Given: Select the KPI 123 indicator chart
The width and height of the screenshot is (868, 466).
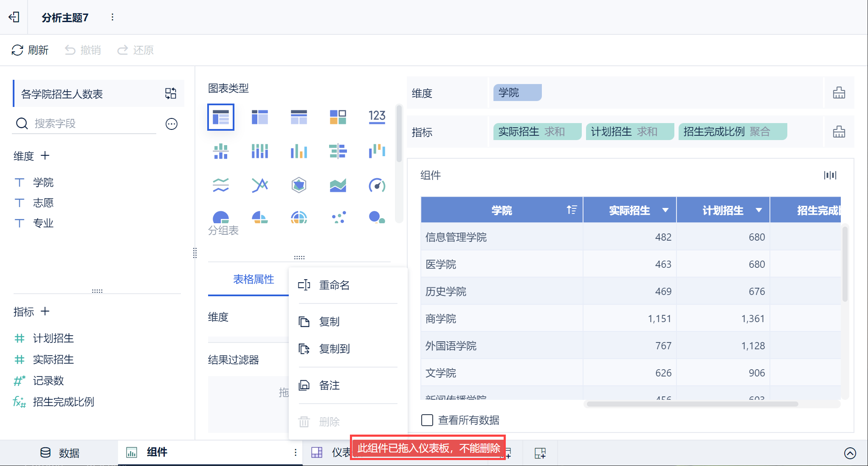Looking at the screenshot, I should coord(377,117).
